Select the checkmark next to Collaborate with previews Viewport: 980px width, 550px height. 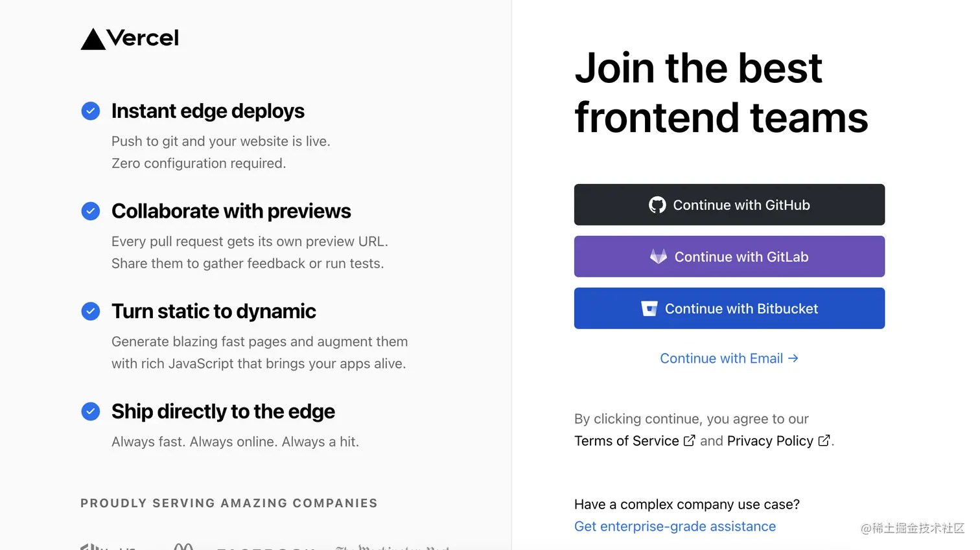91,211
